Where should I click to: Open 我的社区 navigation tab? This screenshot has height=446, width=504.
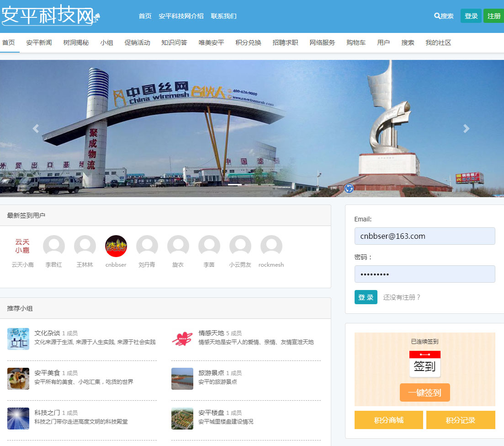point(438,43)
